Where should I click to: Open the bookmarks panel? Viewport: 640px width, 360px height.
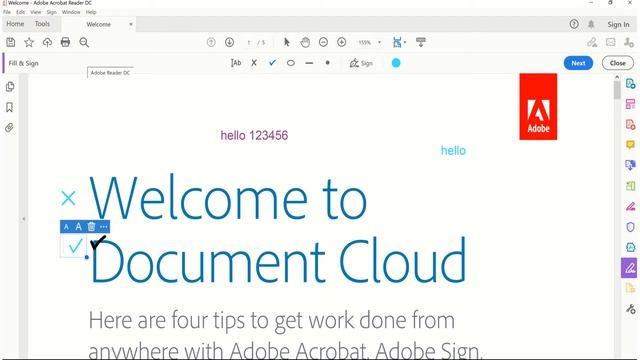[10, 107]
